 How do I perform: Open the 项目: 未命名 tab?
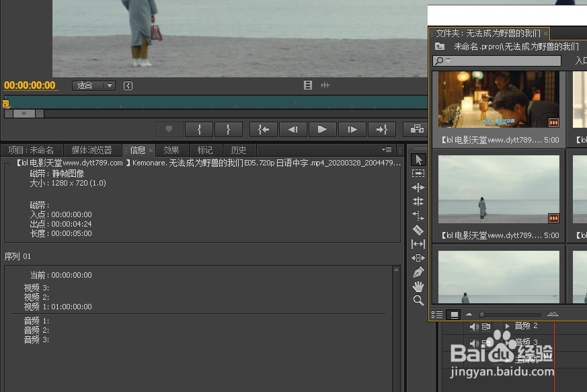click(x=31, y=150)
